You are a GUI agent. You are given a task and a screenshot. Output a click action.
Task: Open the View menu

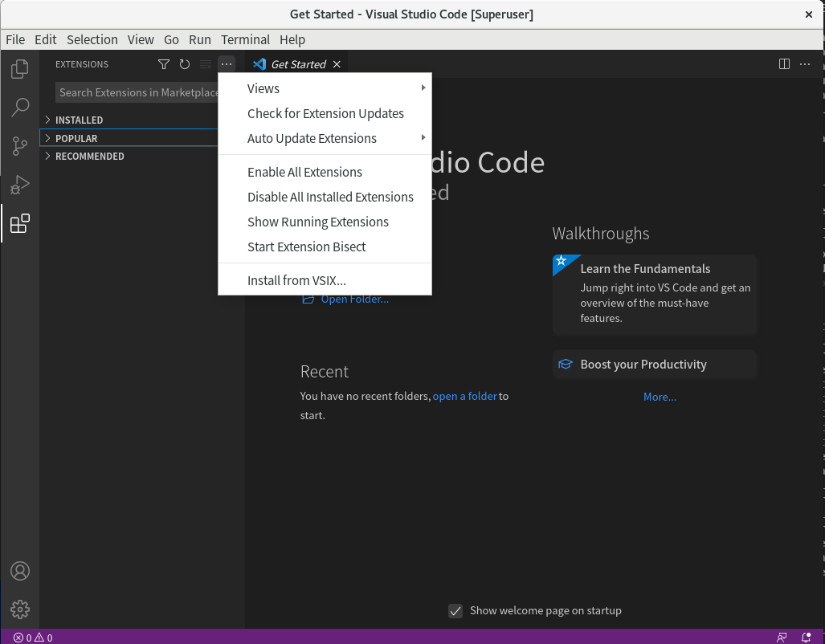(141, 40)
